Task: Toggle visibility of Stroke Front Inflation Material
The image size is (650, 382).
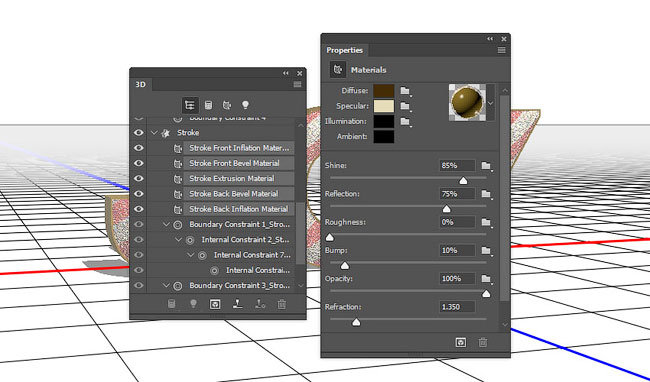Action: pos(138,148)
